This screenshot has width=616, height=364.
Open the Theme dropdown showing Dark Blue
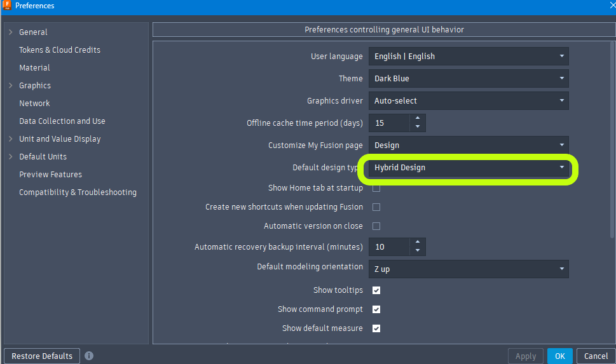tap(469, 79)
